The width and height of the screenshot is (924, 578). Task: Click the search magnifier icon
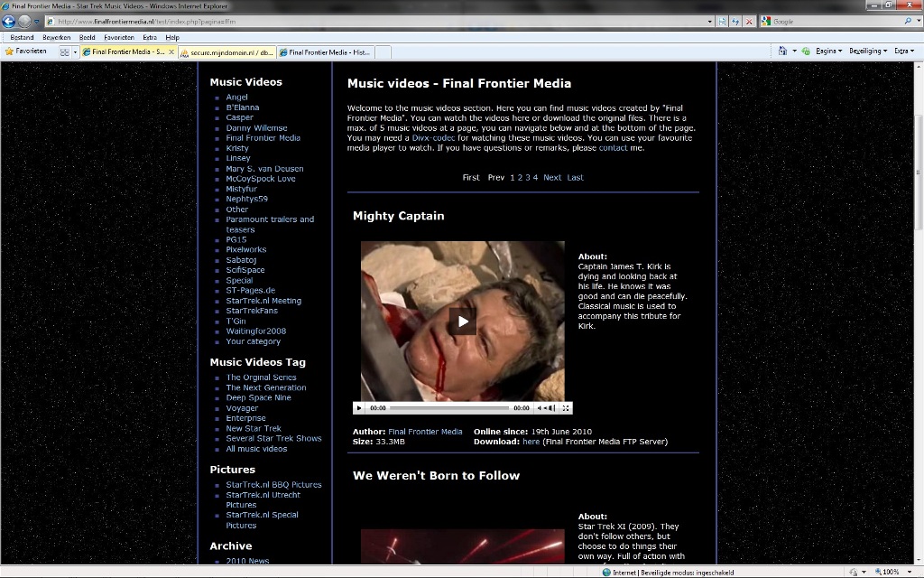point(908,22)
